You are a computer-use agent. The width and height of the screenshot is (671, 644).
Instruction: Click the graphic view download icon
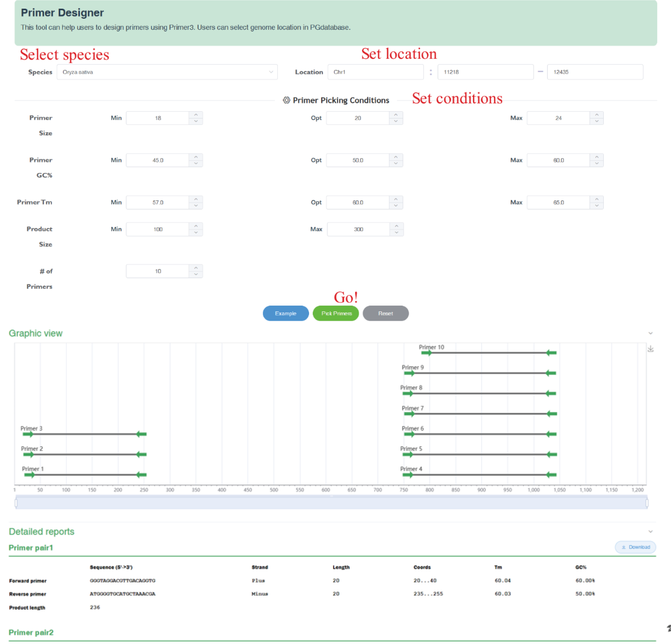[x=650, y=349]
